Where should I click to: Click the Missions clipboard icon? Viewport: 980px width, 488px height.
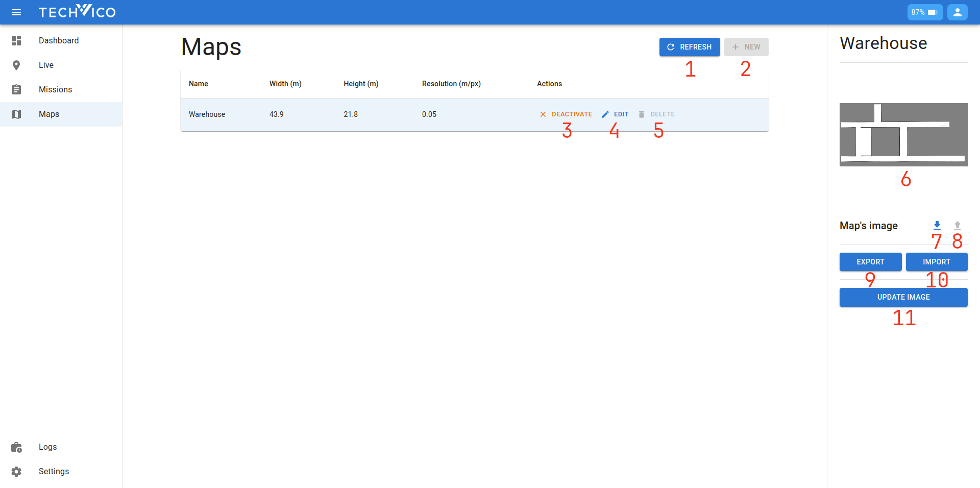click(16, 90)
